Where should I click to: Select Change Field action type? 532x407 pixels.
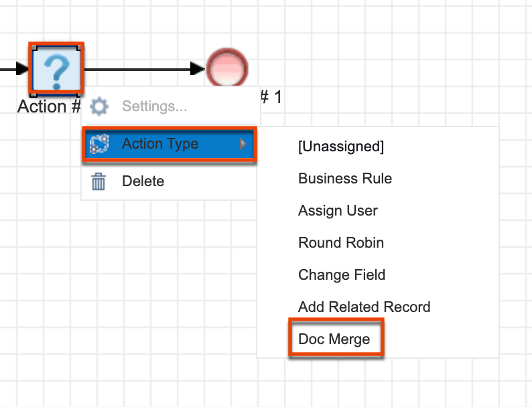click(x=342, y=275)
